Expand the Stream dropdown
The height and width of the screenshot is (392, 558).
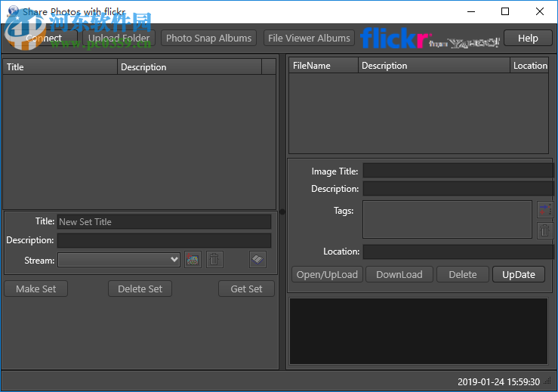pos(119,260)
